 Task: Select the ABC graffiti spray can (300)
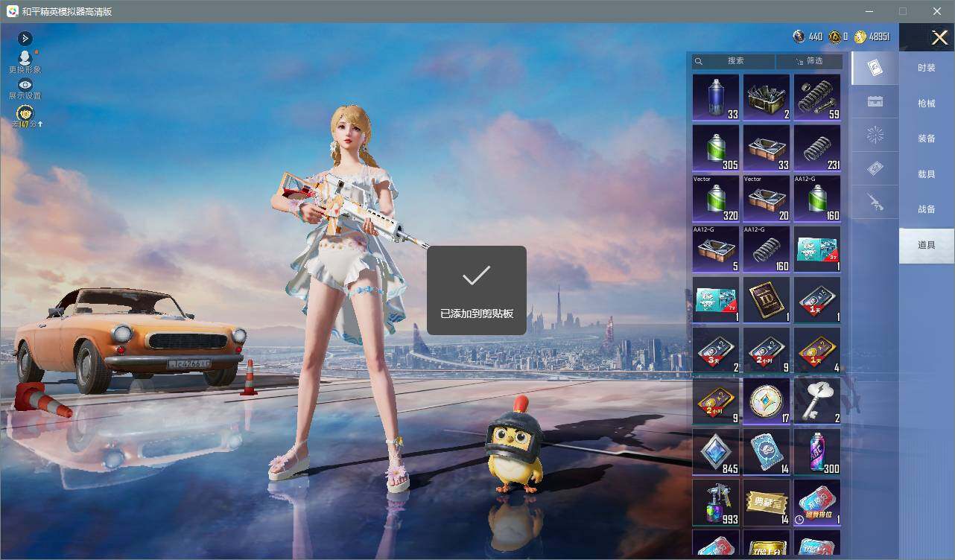817,452
